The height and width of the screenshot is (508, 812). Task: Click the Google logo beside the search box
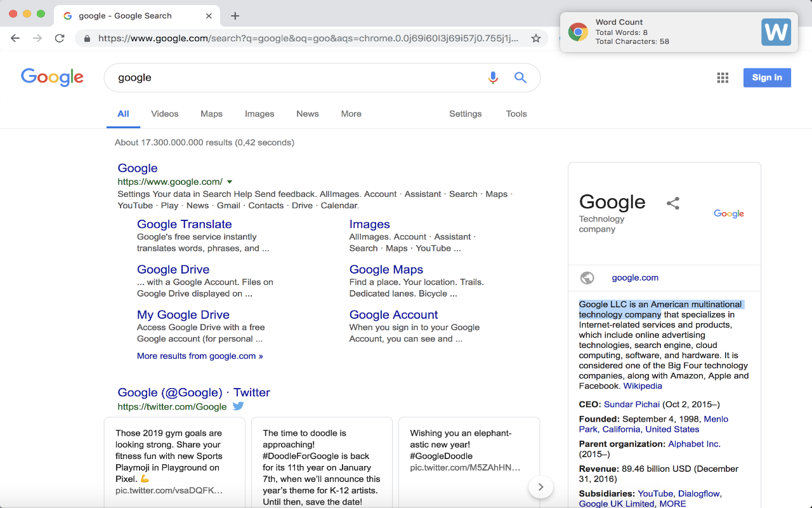(x=52, y=77)
